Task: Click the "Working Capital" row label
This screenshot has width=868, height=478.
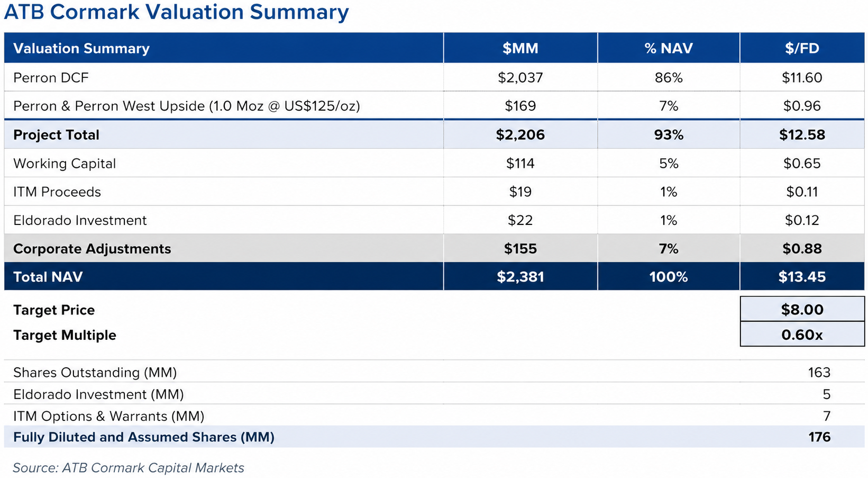Action: (x=65, y=164)
